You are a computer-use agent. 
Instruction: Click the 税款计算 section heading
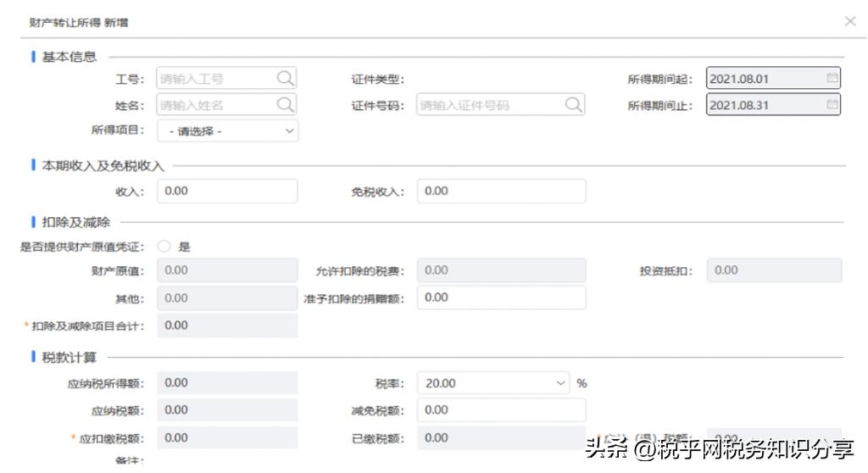click(x=70, y=357)
